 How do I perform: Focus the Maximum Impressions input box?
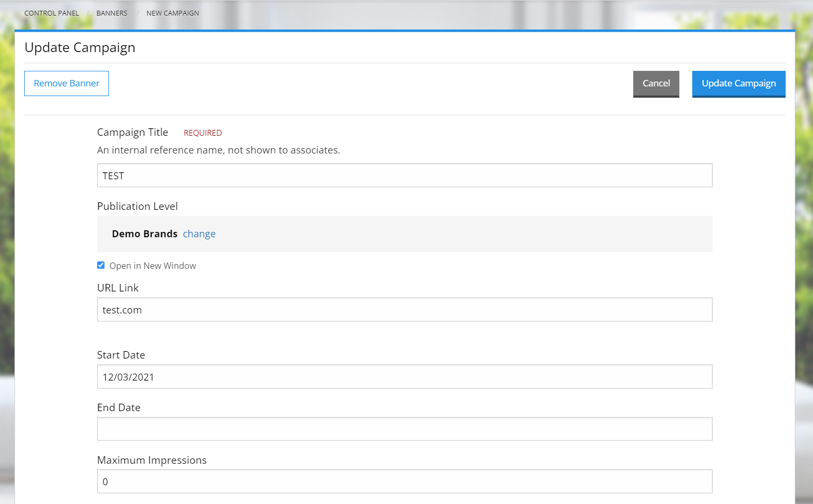tap(404, 481)
